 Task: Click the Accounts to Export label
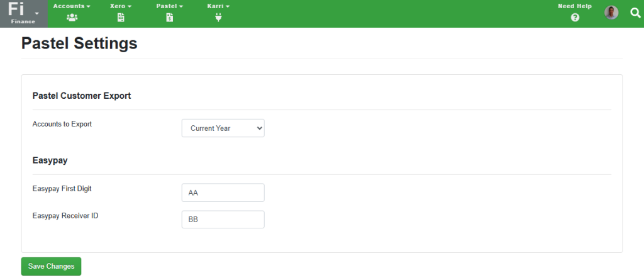click(62, 124)
